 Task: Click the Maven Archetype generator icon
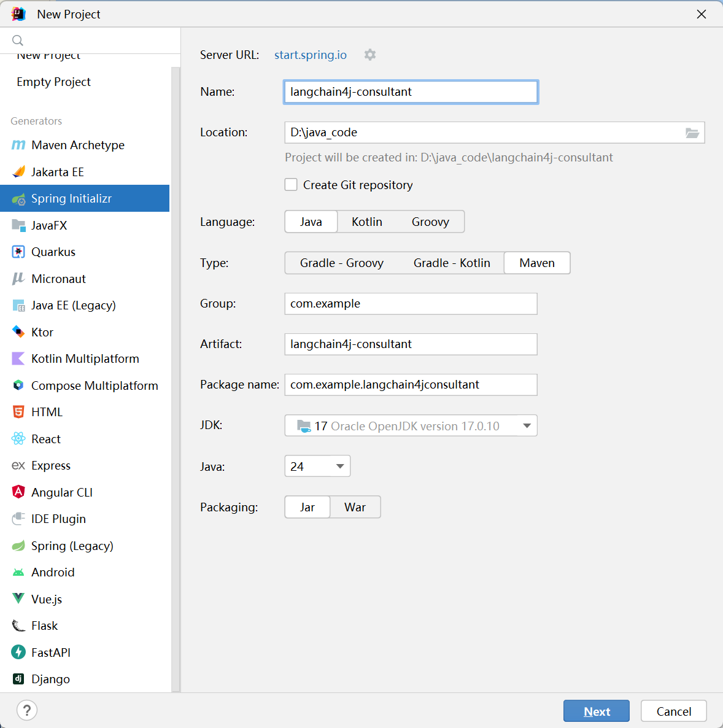(x=18, y=145)
